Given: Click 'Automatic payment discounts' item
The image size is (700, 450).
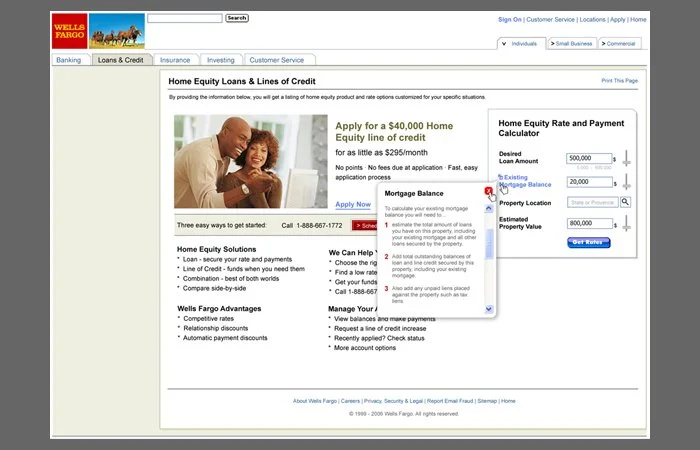Looking at the screenshot, I should tap(225, 338).
